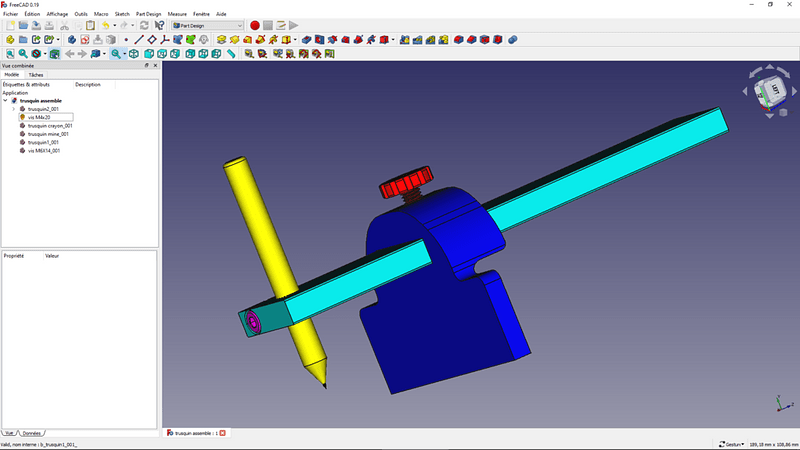Execute the macro with the play arrow

(294, 26)
